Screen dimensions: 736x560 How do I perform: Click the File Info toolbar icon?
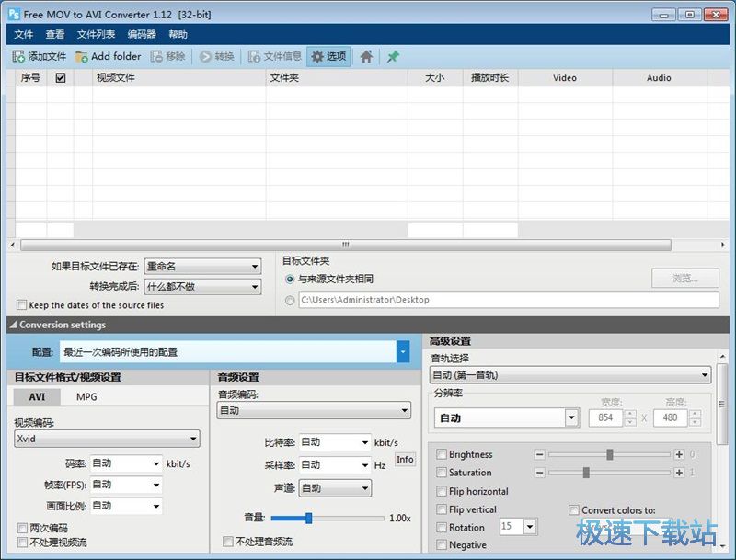(255, 56)
